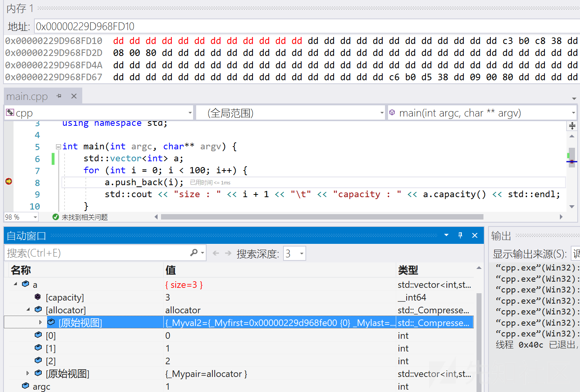This screenshot has width=580, height=392.
Task: Click the 值 column header
Action: 170,270
